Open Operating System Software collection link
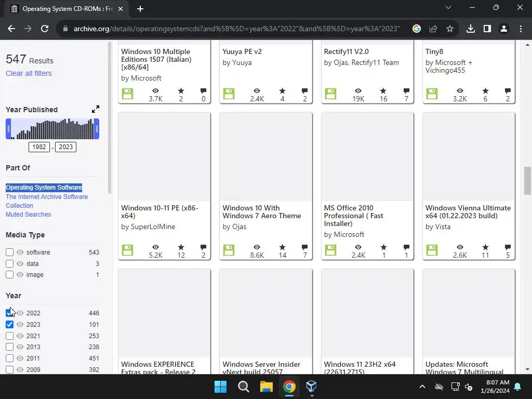 pyautogui.click(x=44, y=187)
